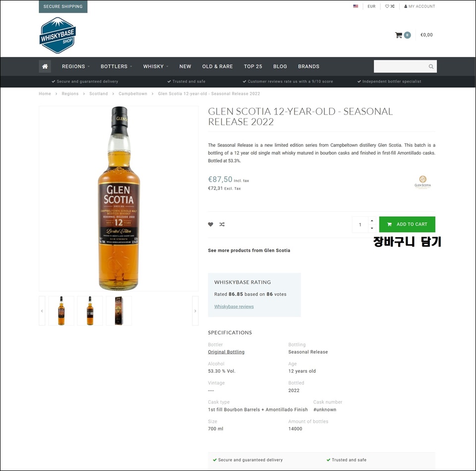Expand the BOTTLERS menu
This screenshot has width=476, height=471.
[x=116, y=66]
